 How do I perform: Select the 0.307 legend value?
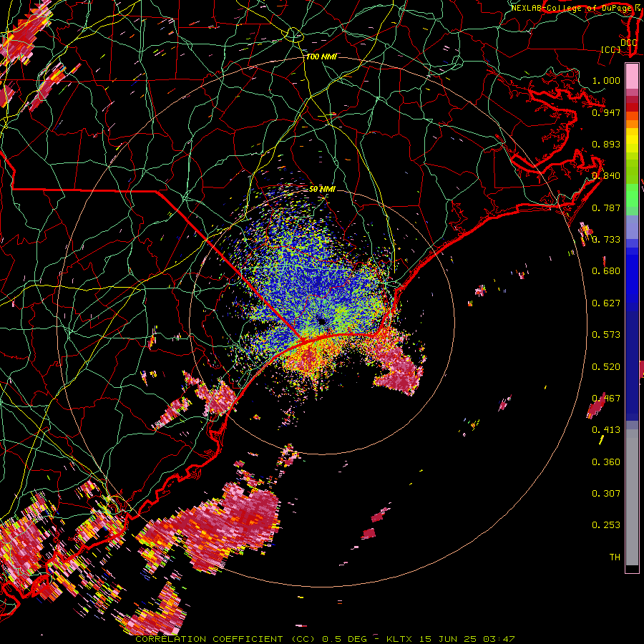click(606, 494)
